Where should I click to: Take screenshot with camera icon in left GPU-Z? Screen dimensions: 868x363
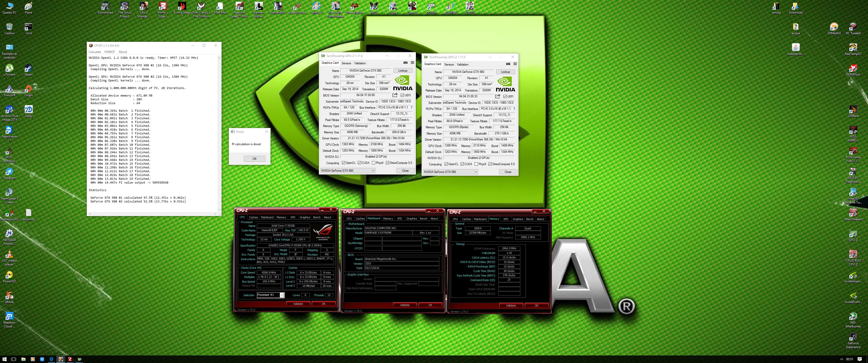405,63
